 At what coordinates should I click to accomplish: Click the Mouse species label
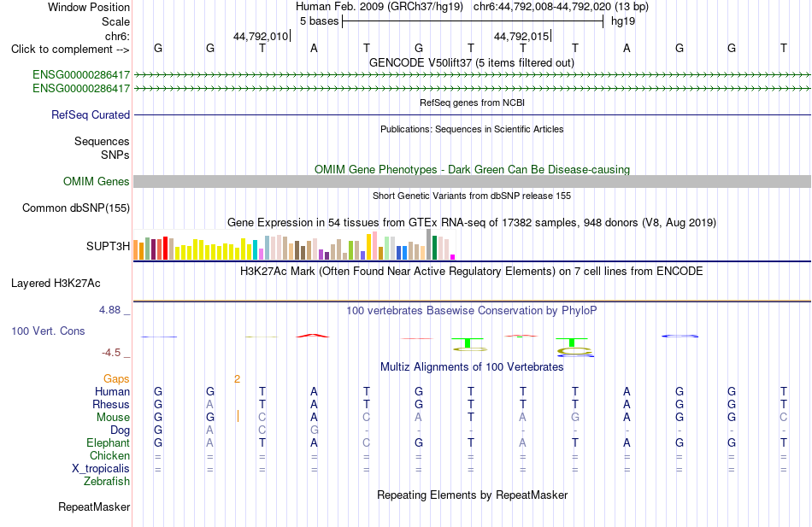pos(114,418)
